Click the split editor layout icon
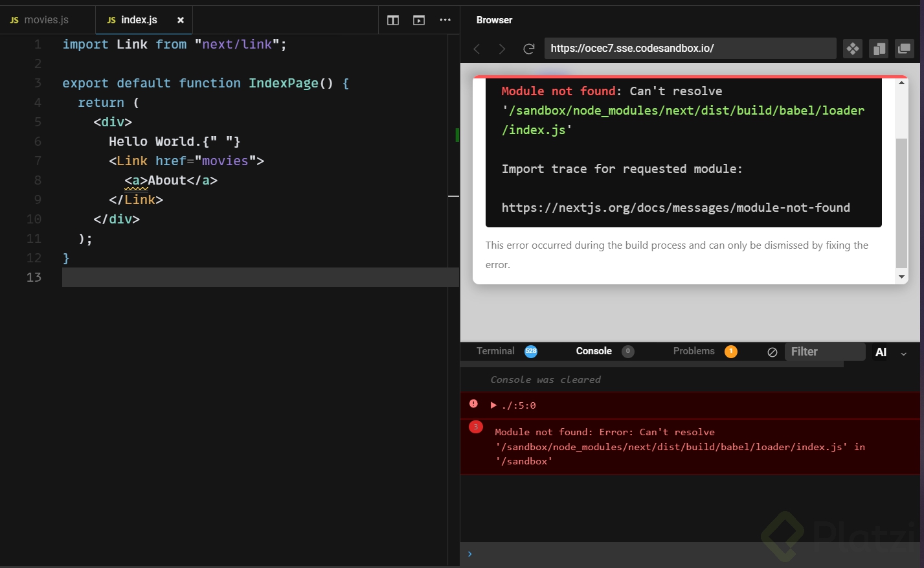The image size is (924, 568). [x=392, y=20]
